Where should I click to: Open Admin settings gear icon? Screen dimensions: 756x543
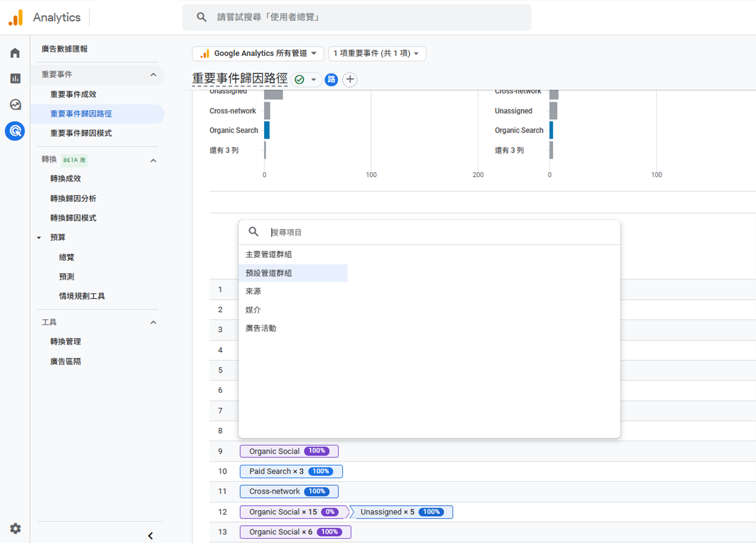click(x=15, y=528)
